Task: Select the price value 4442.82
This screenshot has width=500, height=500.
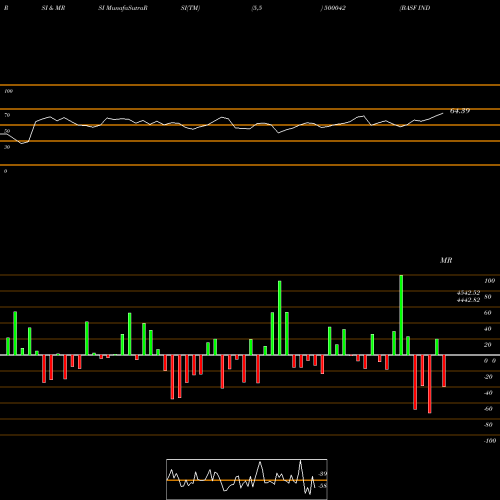Action: click(468, 300)
